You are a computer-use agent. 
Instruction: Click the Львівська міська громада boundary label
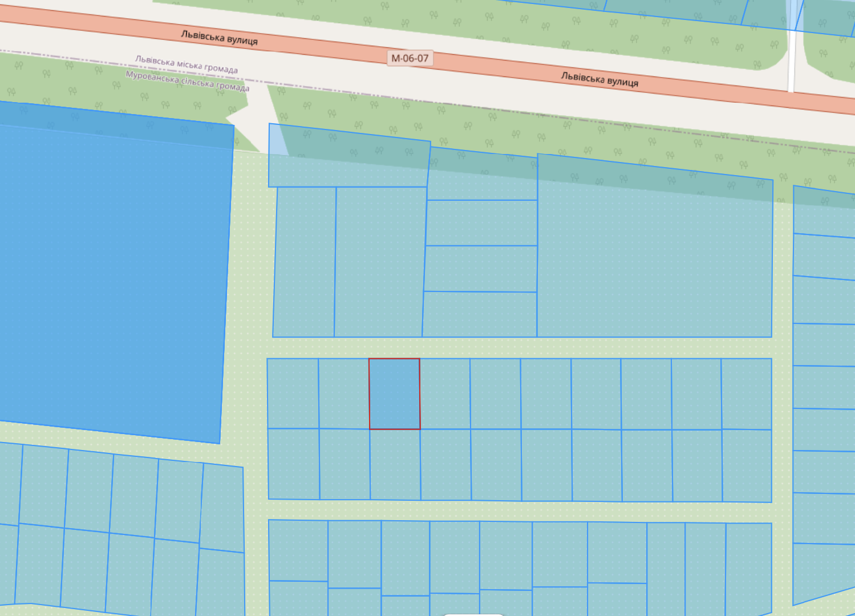tap(187, 64)
